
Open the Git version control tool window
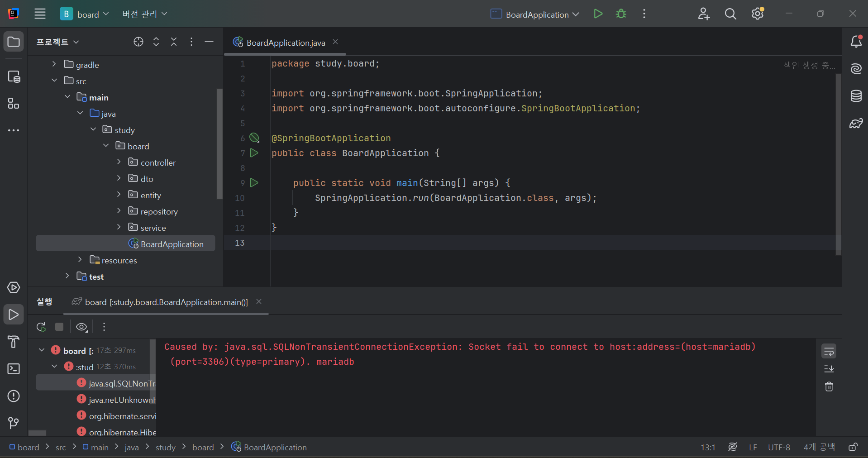tap(14, 423)
